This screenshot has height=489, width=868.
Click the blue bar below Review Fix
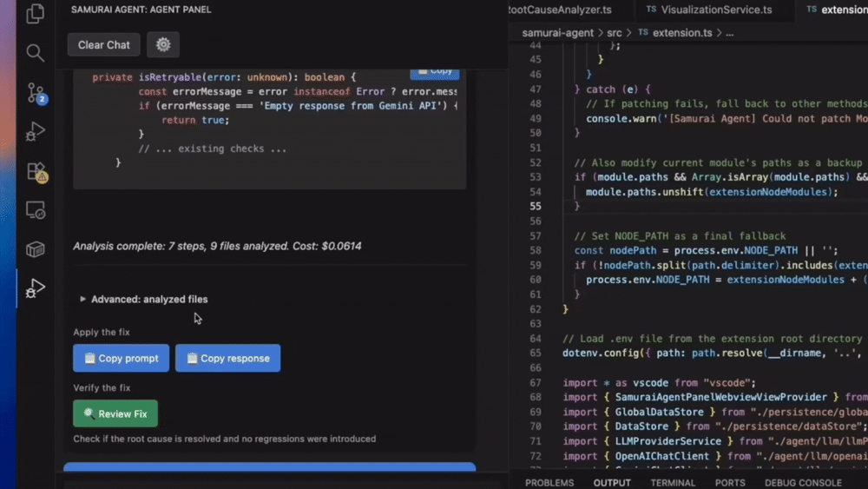coord(270,466)
